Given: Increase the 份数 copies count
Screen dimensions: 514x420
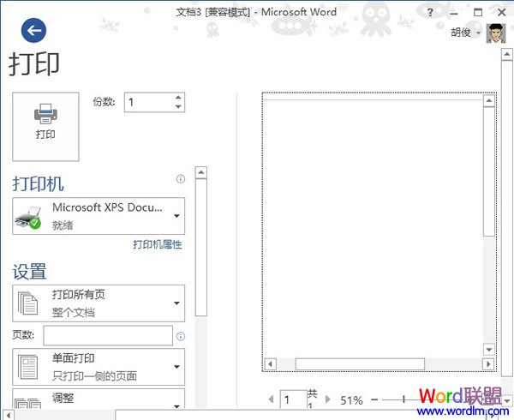Looking at the screenshot, I should coord(178,98).
